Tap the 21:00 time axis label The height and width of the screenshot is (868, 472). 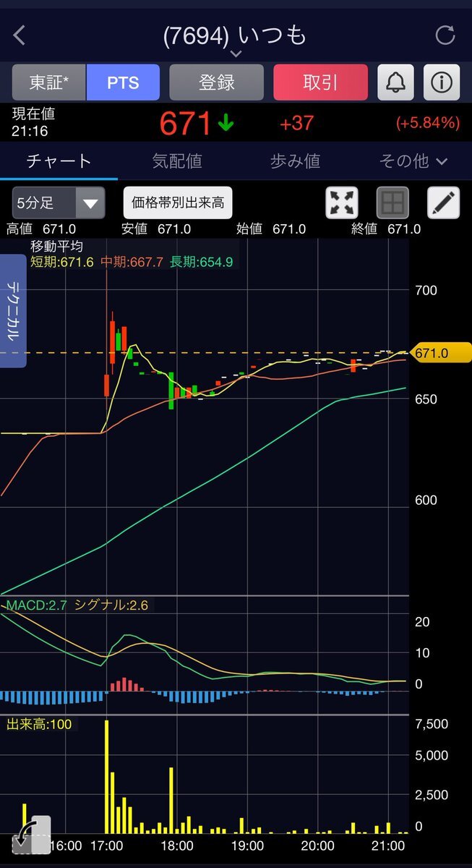[390, 845]
